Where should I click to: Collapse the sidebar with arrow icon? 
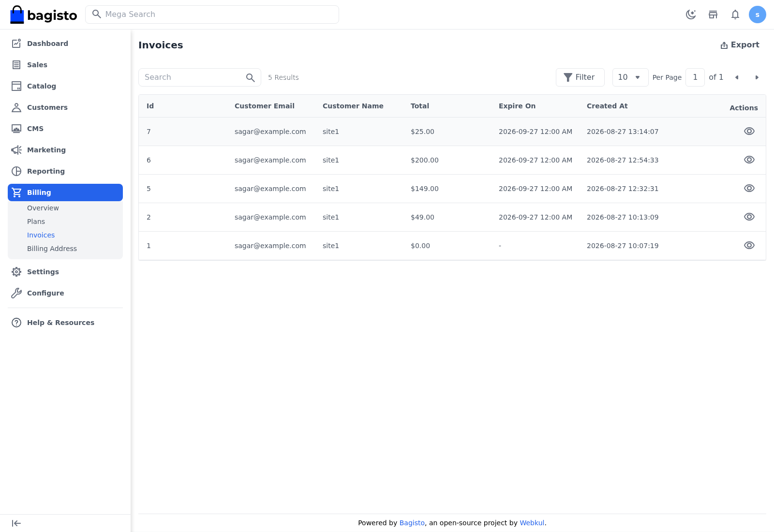coord(16,523)
